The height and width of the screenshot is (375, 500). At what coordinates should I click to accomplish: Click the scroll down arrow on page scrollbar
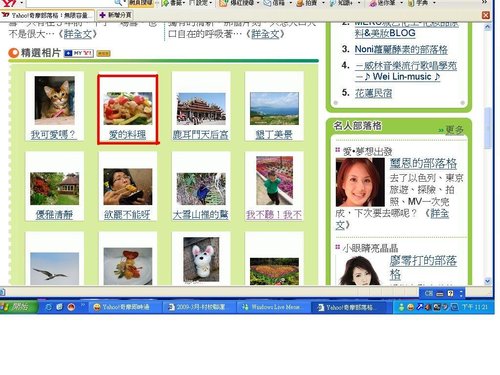point(488,281)
